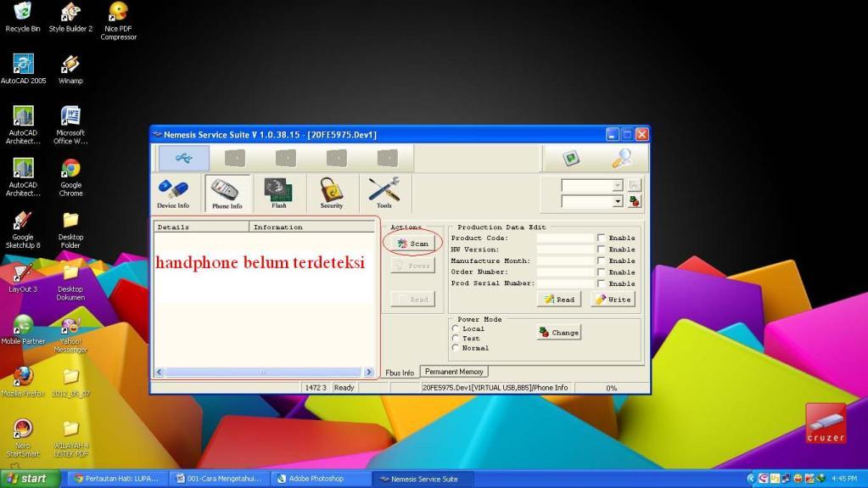Click the red-green device icon beside lower dropdown
Screen dimensions: 868x488
point(635,202)
